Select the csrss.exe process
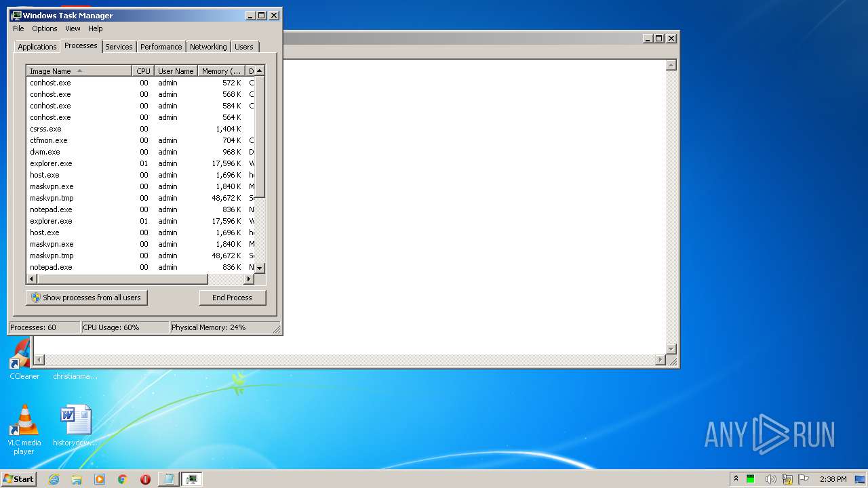Screen dimensions: 868x488 140,129
